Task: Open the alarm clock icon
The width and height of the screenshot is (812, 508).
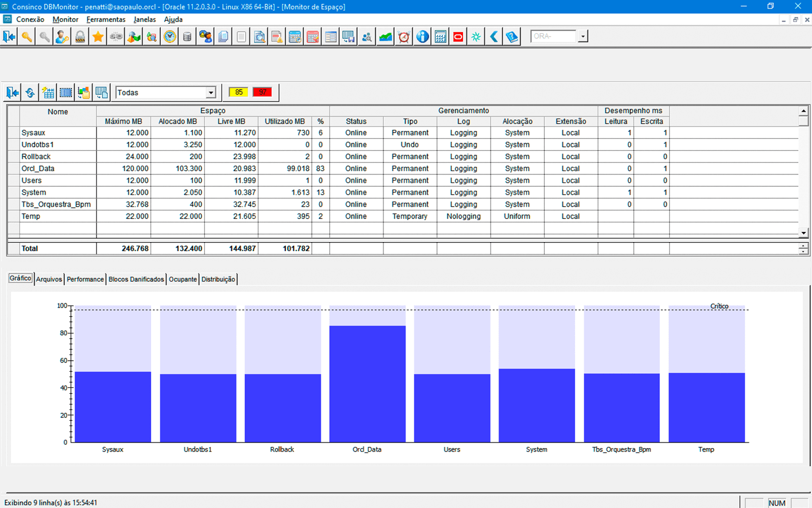Action: [404, 37]
